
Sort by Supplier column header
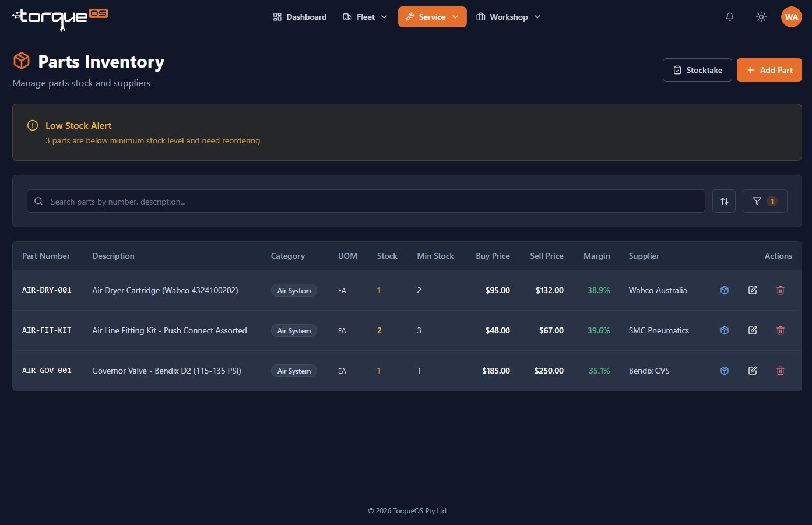click(644, 256)
